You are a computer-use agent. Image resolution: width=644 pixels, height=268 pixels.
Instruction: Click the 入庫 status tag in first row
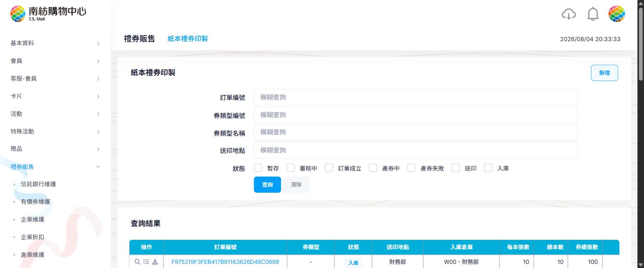pos(353,263)
